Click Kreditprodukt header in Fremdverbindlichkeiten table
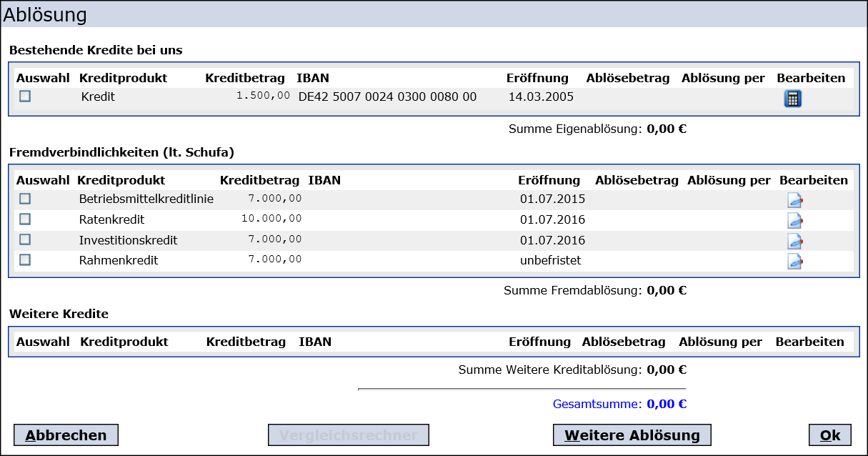The height and width of the screenshot is (456, 868). [121, 180]
